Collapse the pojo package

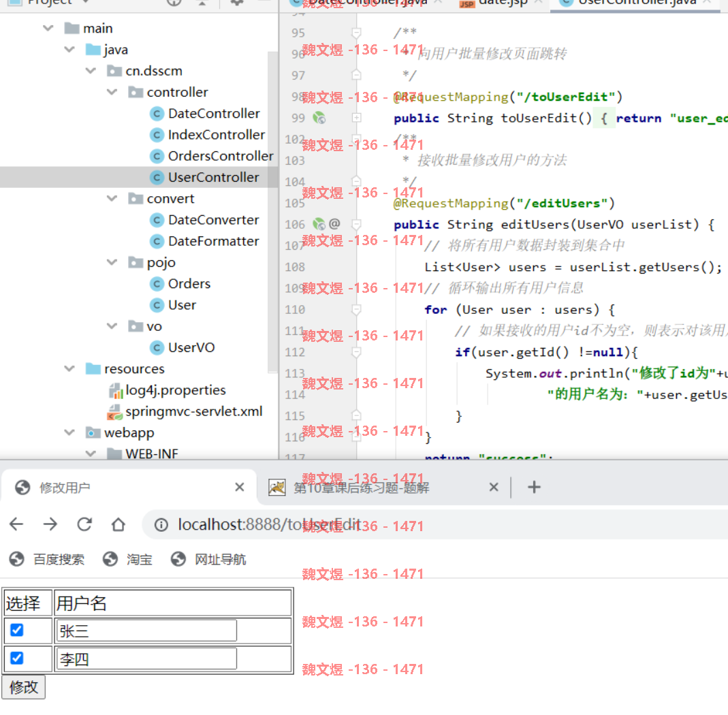tap(112, 262)
